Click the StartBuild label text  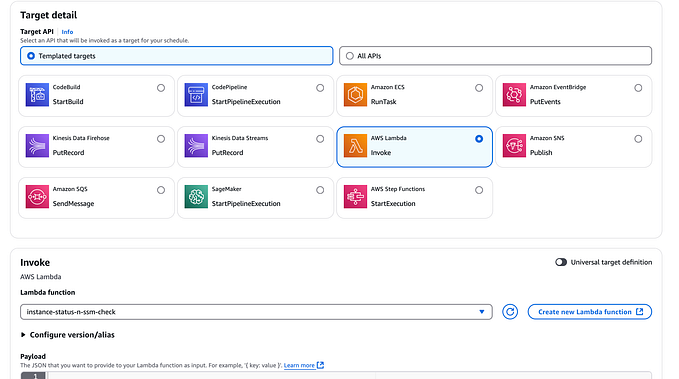68,102
